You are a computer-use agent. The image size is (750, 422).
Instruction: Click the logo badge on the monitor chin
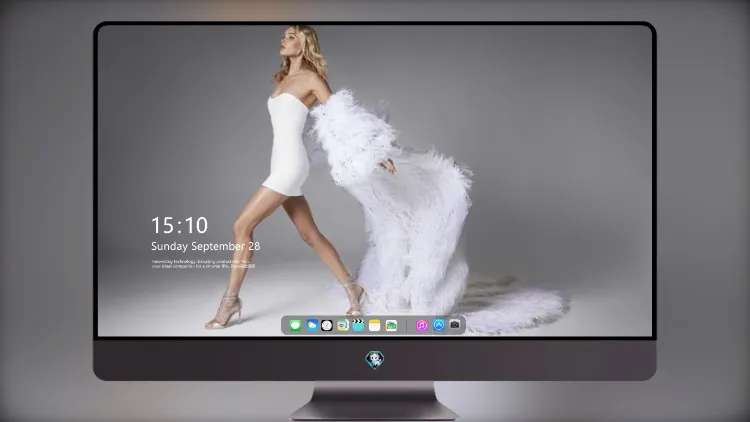pyautogui.click(x=375, y=360)
